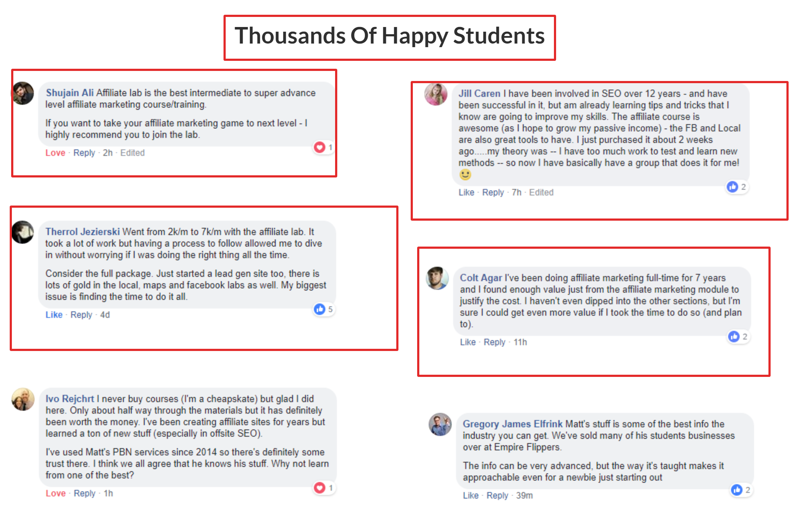The height and width of the screenshot is (509, 812).
Task: Click the heart reaction icon on Ivo Rejchrt's comment
Action: (x=319, y=488)
